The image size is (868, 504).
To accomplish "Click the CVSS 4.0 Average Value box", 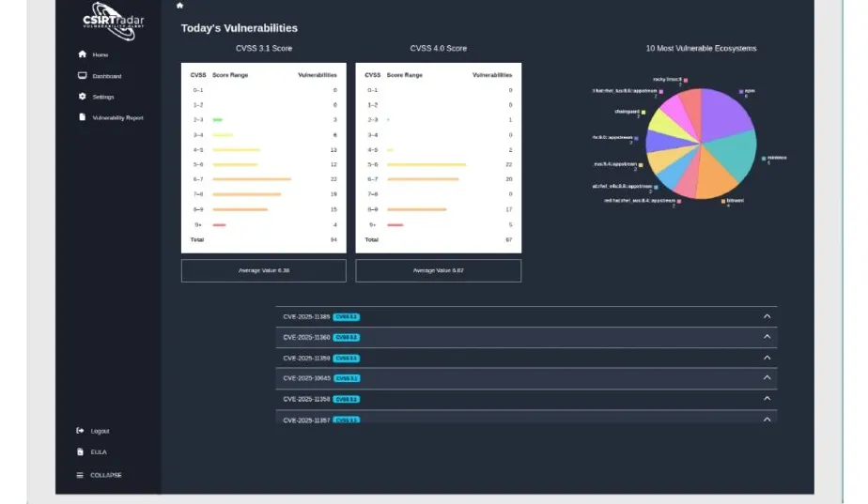I will pos(438,270).
